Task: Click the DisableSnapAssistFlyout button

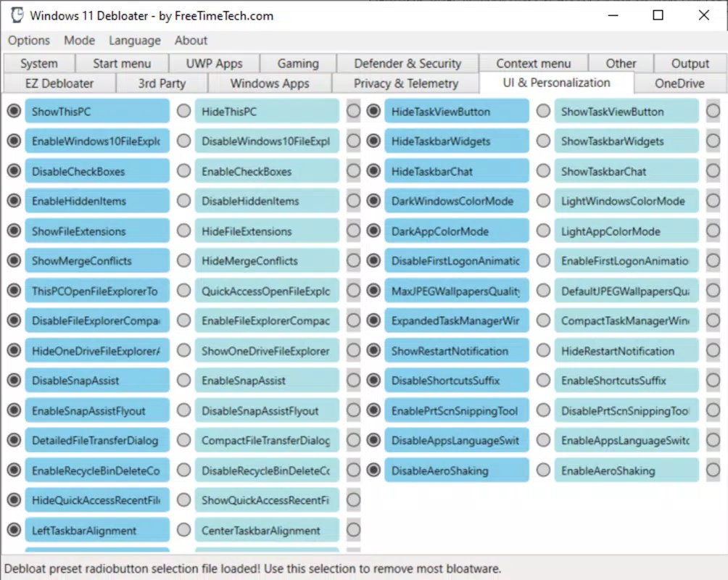Action: click(267, 411)
